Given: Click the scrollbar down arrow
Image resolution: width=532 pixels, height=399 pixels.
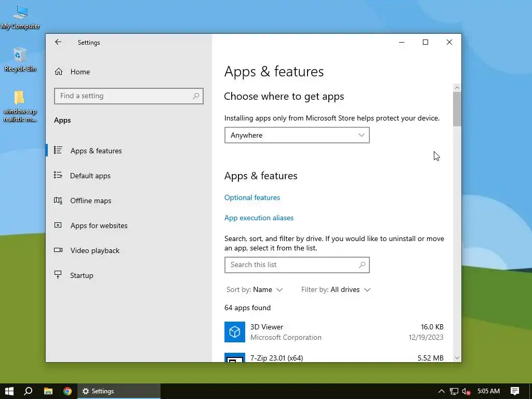Looking at the screenshot, I should pyautogui.click(x=457, y=358).
